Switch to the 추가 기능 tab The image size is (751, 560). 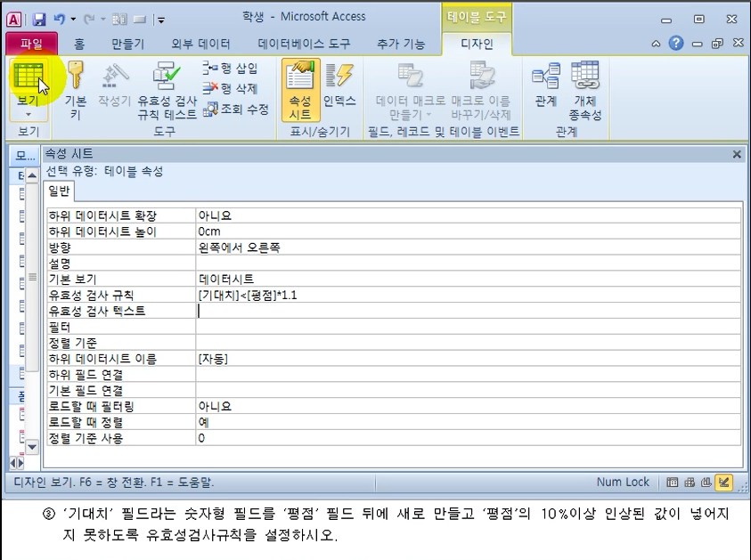[x=400, y=44]
